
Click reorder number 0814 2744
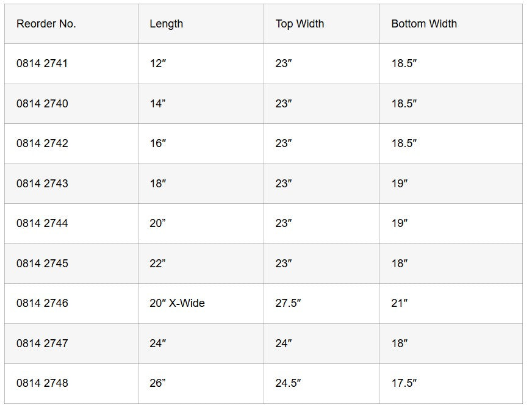tap(42, 223)
